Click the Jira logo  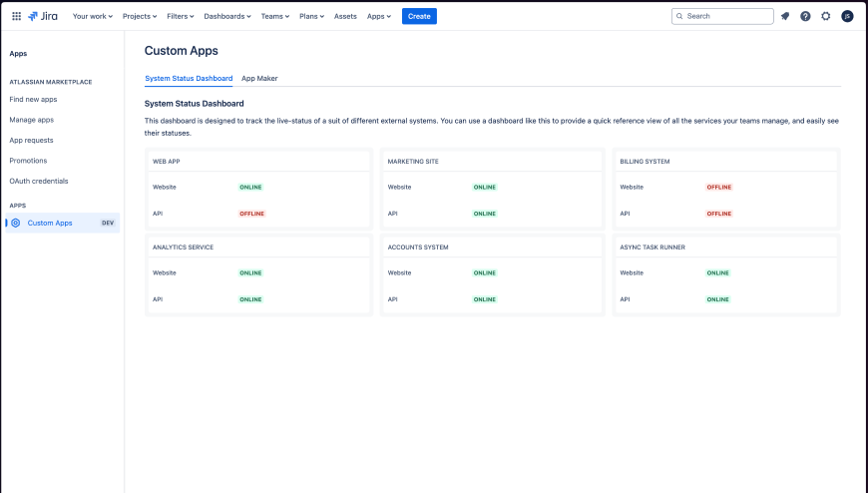43,16
